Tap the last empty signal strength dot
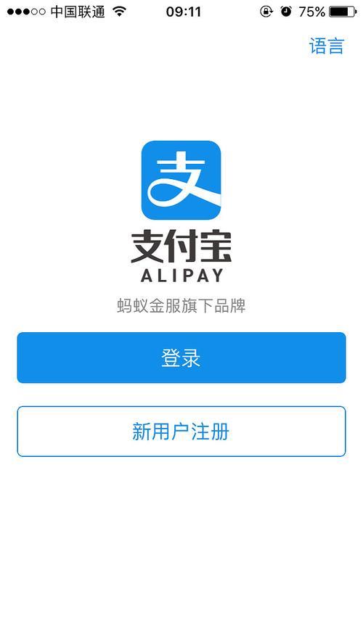Viewport: 363px width, 644px height. pyautogui.click(x=41, y=12)
